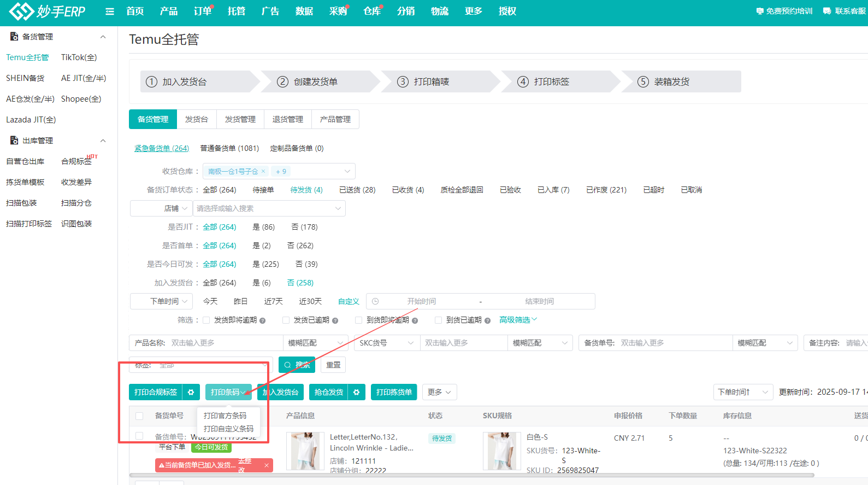Click help icon next to 发货即将逾期

pos(263,320)
